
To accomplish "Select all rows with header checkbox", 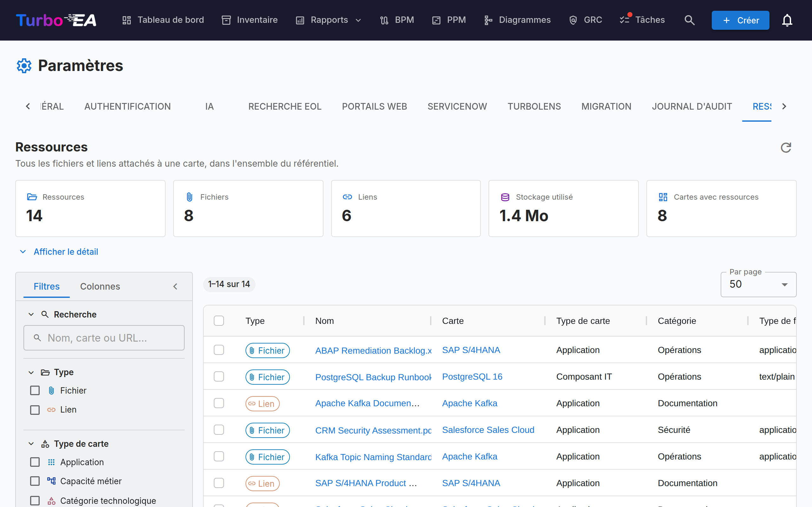I will tap(219, 321).
